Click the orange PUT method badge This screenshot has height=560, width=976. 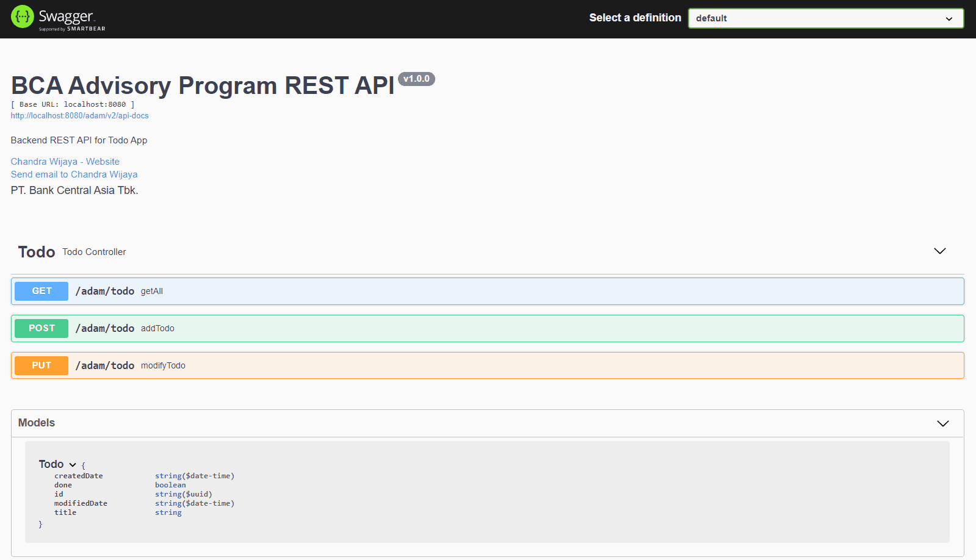tap(42, 365)
